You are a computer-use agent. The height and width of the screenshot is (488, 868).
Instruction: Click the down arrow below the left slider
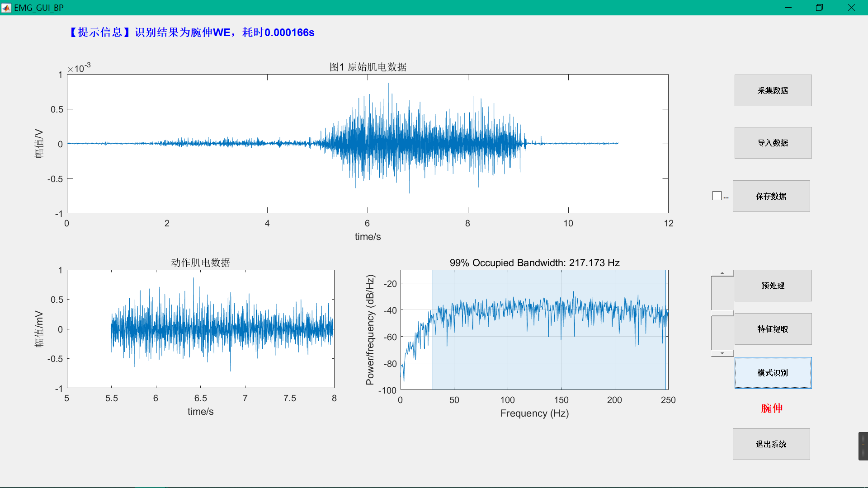pyautogui.click(x=722, y=353)
